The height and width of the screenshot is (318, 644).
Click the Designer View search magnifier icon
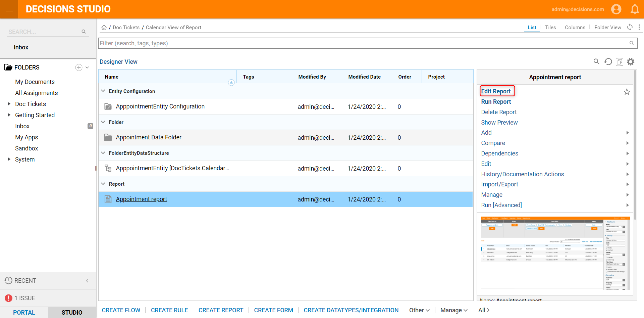[596, 61]
